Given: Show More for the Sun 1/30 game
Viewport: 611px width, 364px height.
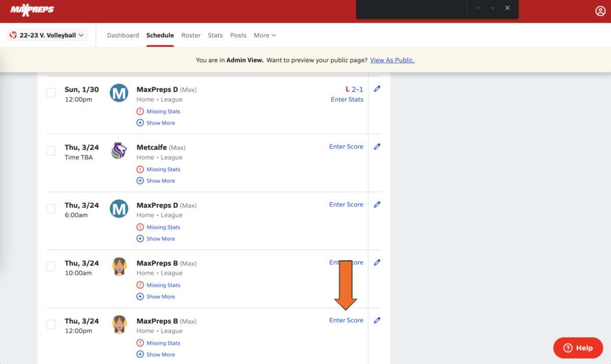Looking at the screenshot, I should point(156,123).
